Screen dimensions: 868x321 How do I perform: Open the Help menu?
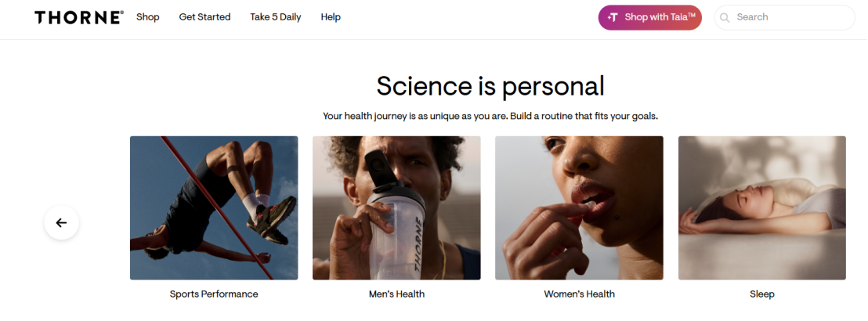pos(331,17)
